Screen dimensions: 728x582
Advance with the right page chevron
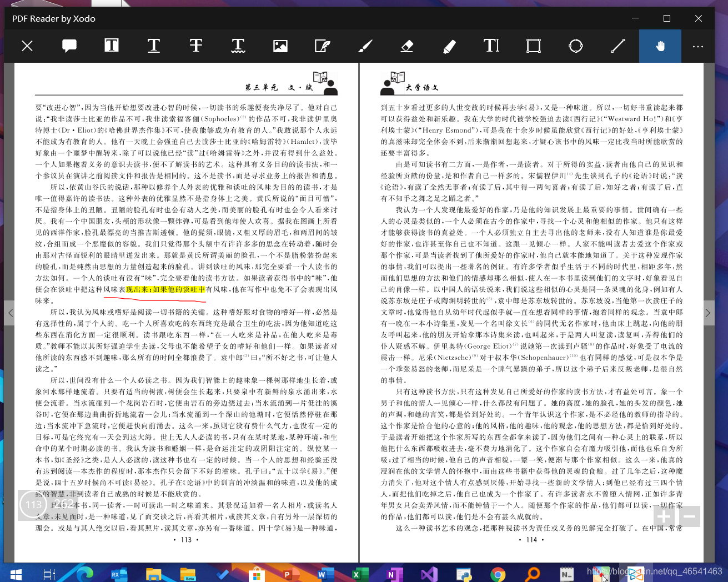(709, 313)
